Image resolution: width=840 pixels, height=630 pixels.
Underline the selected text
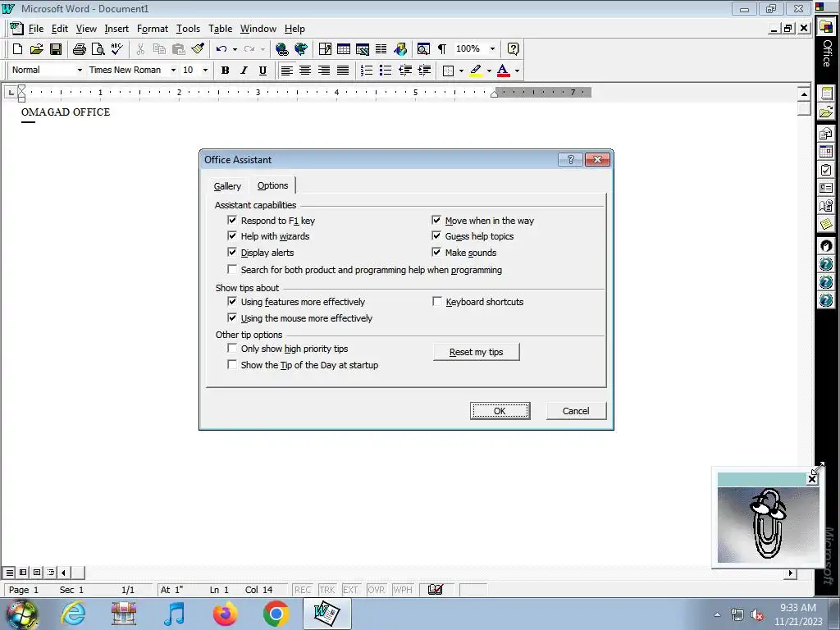pyautogui.click(x=262, y=71)
